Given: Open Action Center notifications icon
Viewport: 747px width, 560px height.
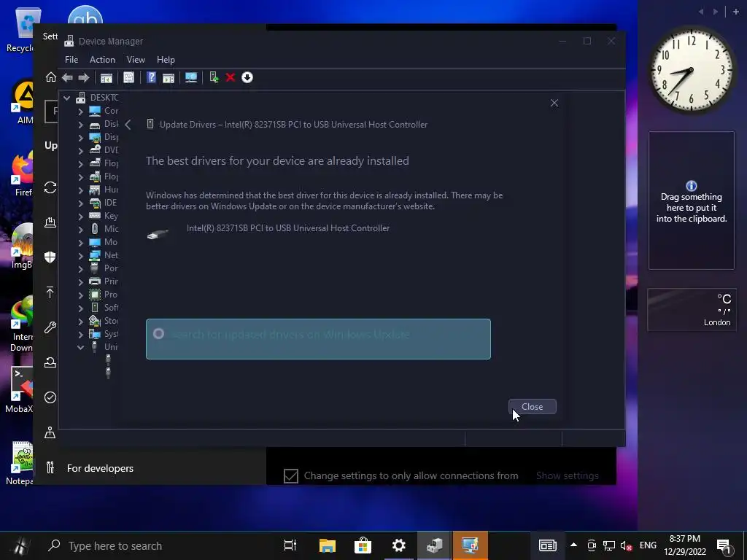Looking at the screenshot, I should (x=724, y=546).
